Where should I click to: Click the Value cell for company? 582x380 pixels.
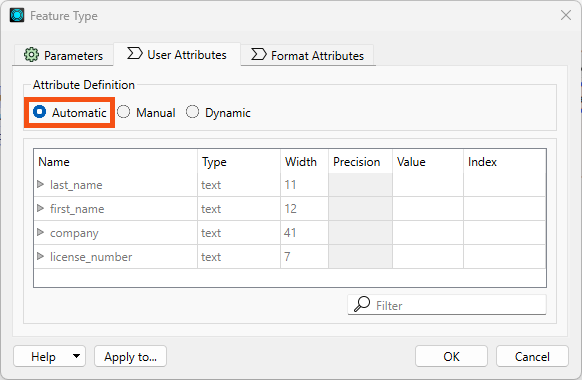(x=428, y=233)
